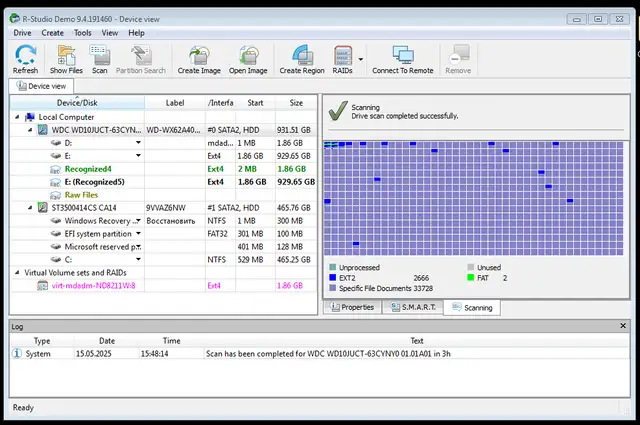Open the dropdown arrow on the C: row
This screenshot has width=640, height=425.
[x=138, y=259]
